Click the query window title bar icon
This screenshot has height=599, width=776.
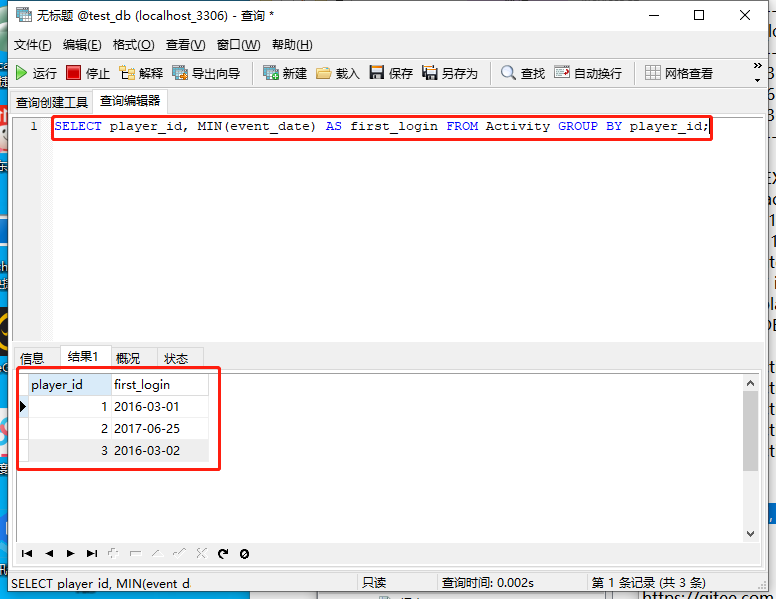point(24,15)
